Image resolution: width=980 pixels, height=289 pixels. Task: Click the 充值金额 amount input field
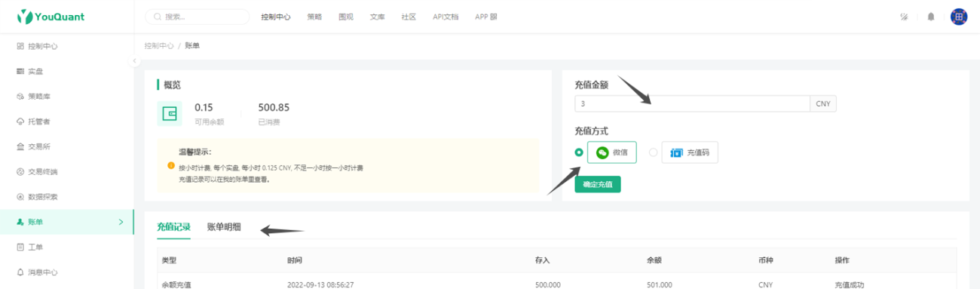692,103
